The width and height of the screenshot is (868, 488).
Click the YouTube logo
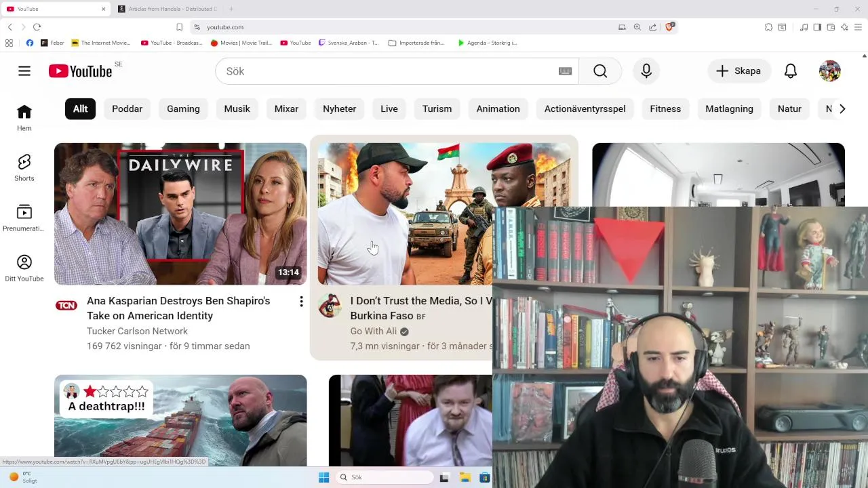point(80,71)
